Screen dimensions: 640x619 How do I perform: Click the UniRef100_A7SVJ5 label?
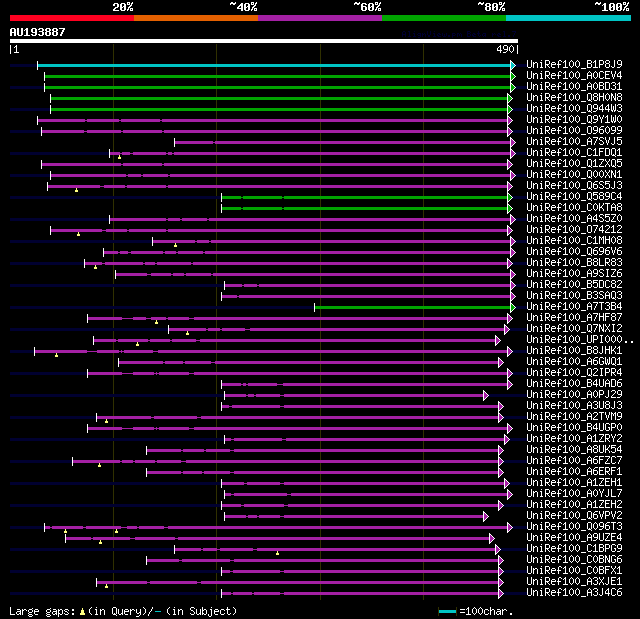pos(574,142)
